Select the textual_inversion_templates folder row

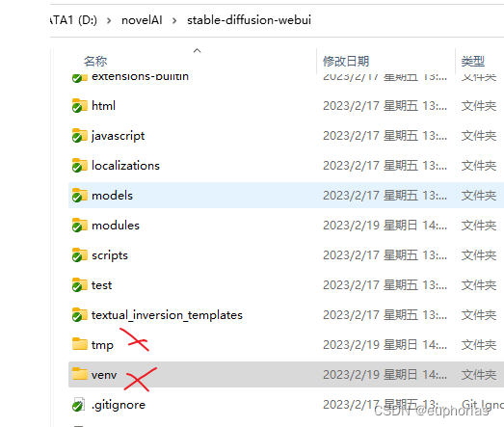click(286, 315)
